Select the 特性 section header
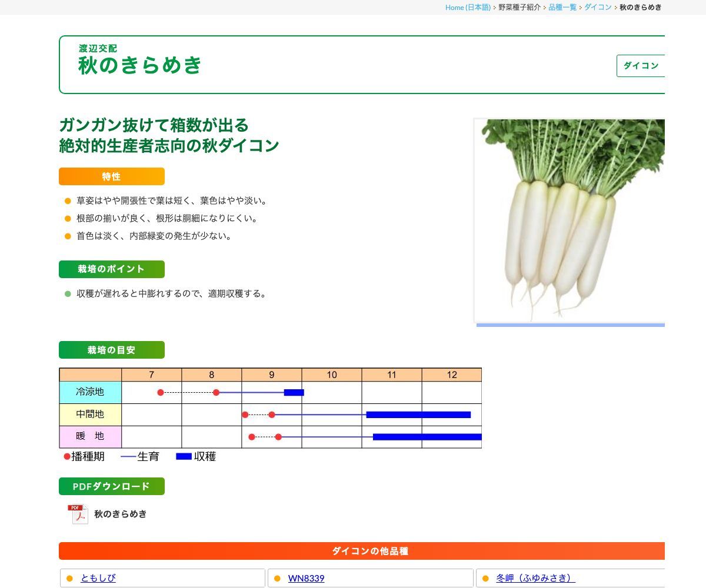The height and width of the screenshot is (588, 706). [x=112, y=176]
